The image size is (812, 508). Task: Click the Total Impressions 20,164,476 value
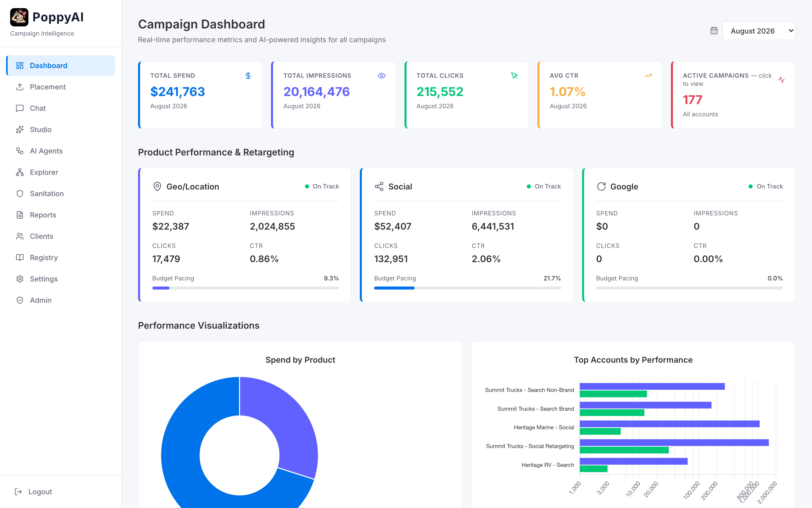coord(316,92)
